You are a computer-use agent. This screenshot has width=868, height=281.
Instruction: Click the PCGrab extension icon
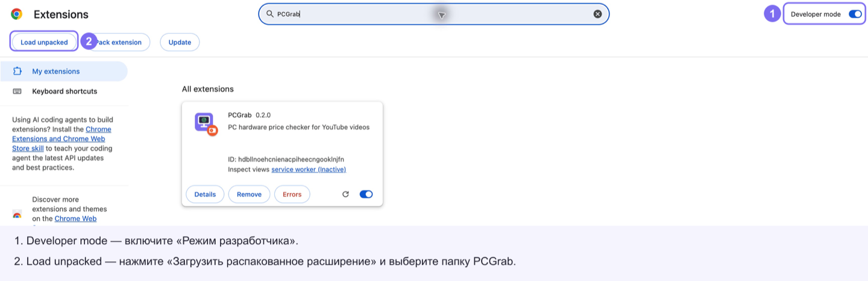[206, 124]
